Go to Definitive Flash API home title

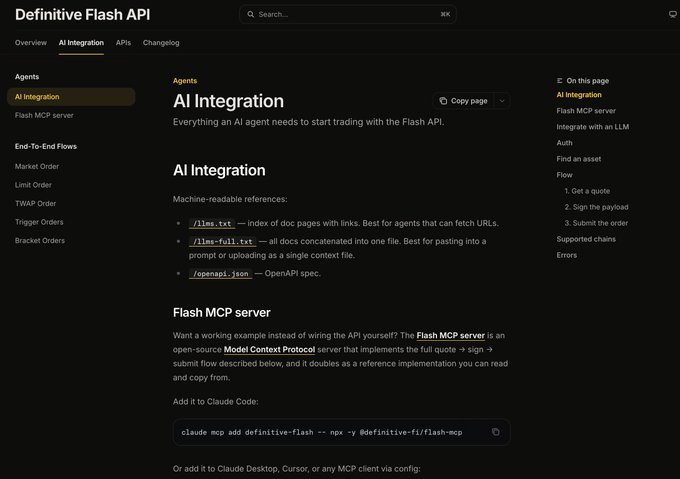82,15
